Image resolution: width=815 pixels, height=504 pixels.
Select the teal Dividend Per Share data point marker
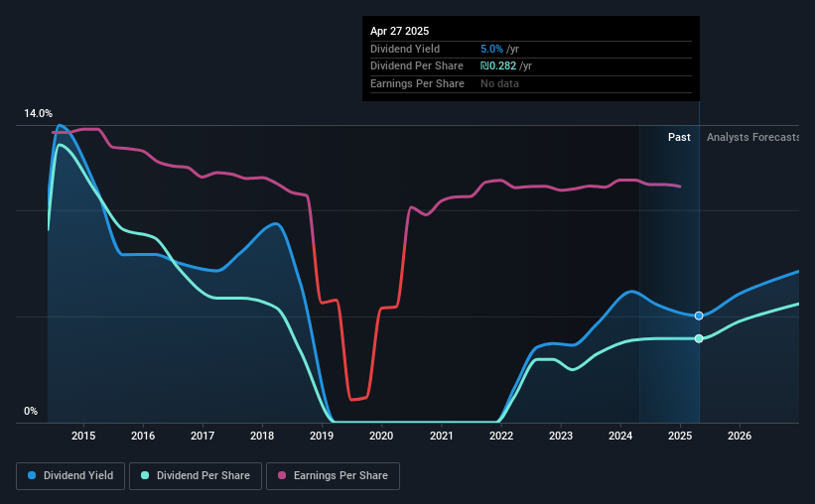(699, 338)
